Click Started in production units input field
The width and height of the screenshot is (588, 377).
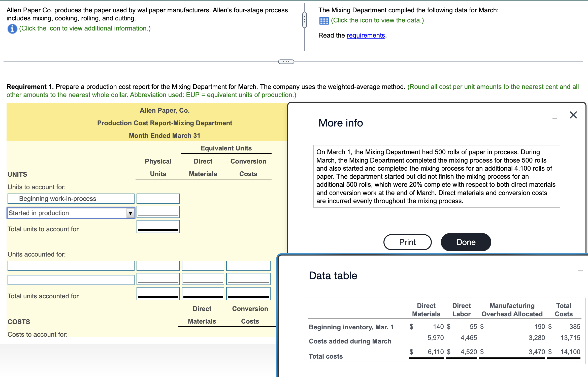point(158,212)
